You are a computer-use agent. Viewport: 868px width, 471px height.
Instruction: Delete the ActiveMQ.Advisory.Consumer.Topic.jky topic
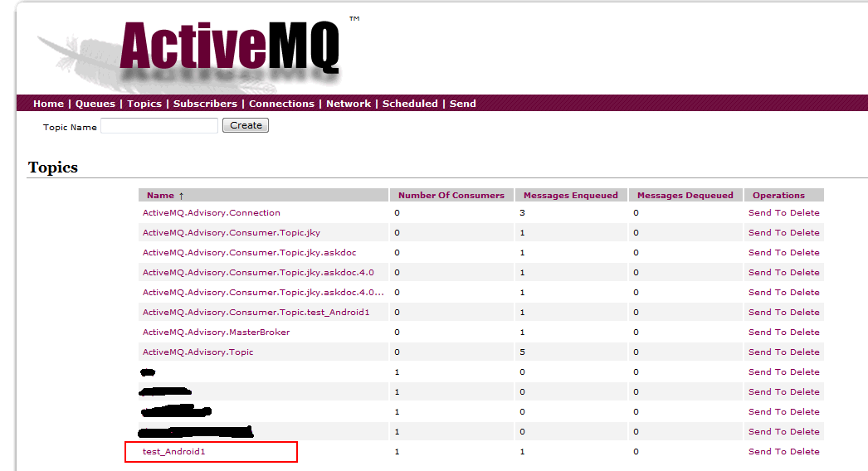coord(804,232)
